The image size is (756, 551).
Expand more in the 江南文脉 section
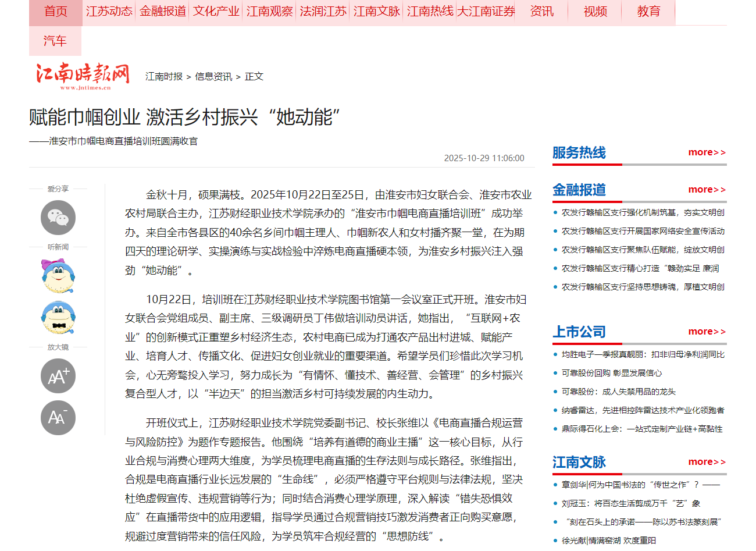[x=707, y=462]
